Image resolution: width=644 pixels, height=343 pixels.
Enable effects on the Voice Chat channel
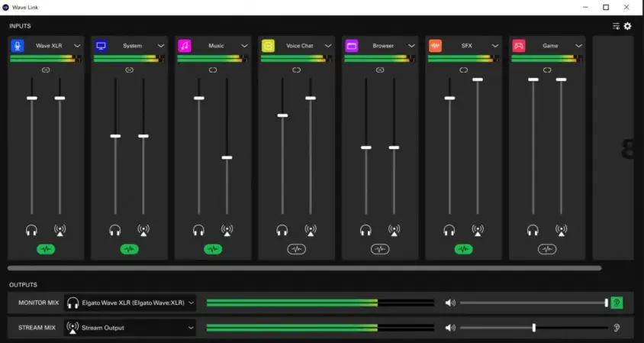[x=297, y=249]
